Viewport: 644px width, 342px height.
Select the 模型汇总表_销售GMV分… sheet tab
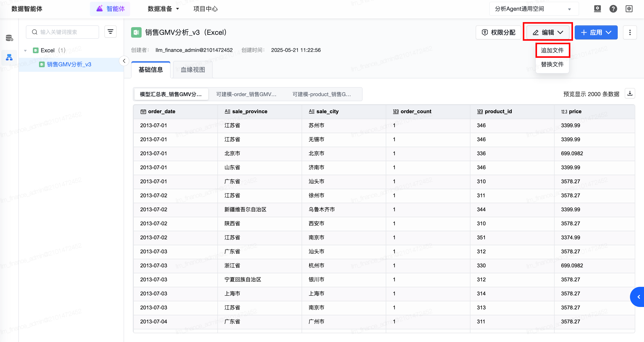pos(171,94)
